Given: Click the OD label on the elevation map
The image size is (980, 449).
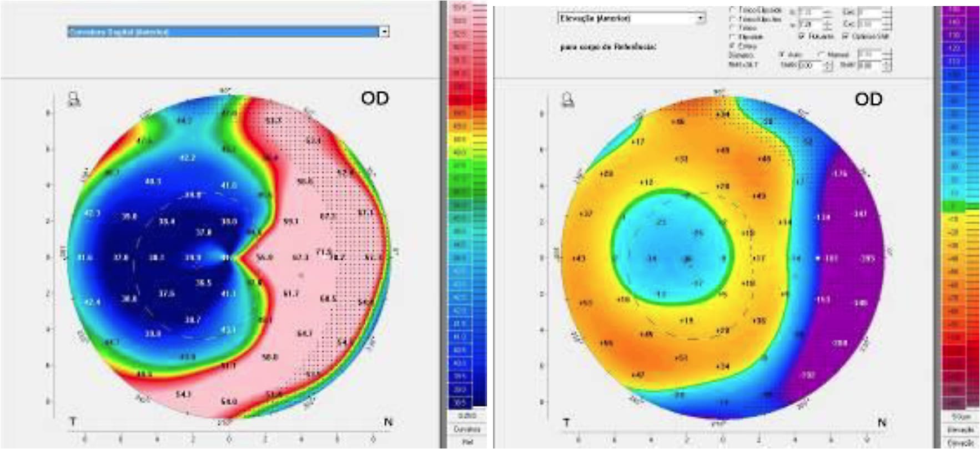Looking at the screenshot, I should [x=868, y=99].
